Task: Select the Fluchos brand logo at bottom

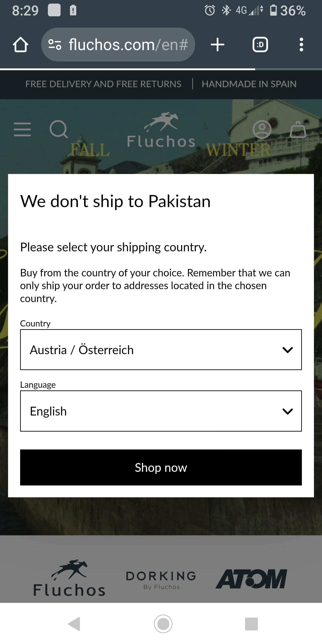Action: 69,578
